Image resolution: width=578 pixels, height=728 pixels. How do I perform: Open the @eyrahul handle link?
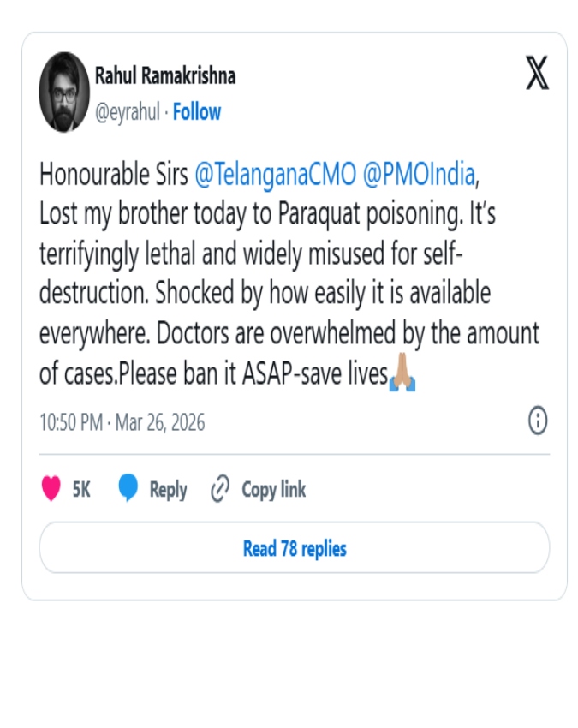coord(127,112)
